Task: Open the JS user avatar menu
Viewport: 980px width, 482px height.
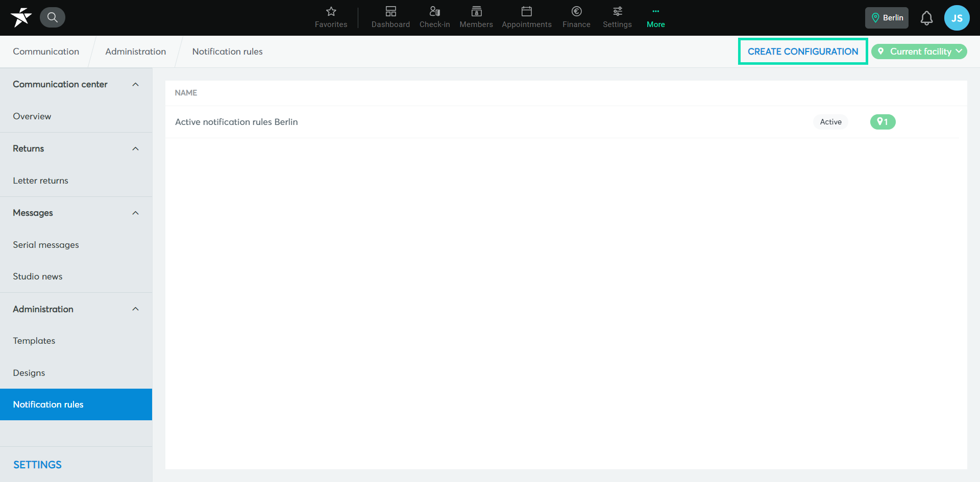Action: pyautogui.click(x=957, y=18)
